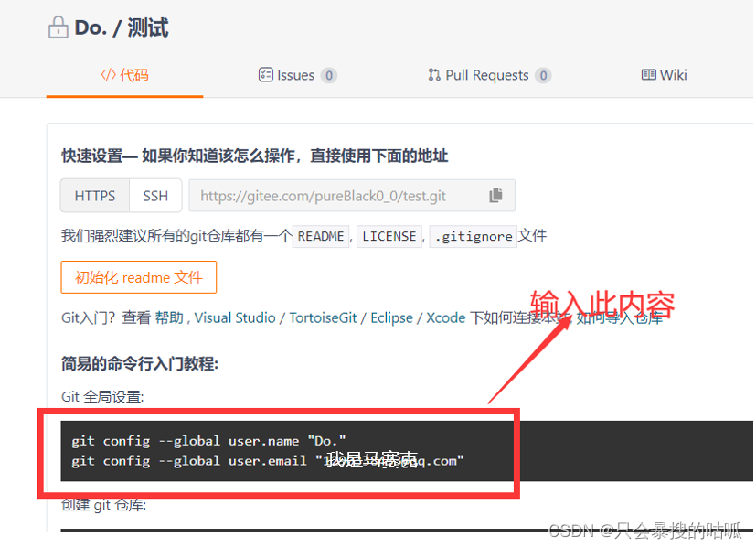Click 初始化 readme 文件 button
756x548 pixels.
[x=139, y=277]
